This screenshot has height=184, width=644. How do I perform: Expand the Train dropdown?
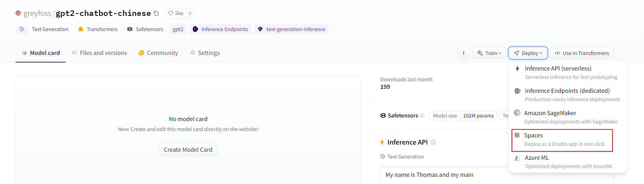[489, 53]
